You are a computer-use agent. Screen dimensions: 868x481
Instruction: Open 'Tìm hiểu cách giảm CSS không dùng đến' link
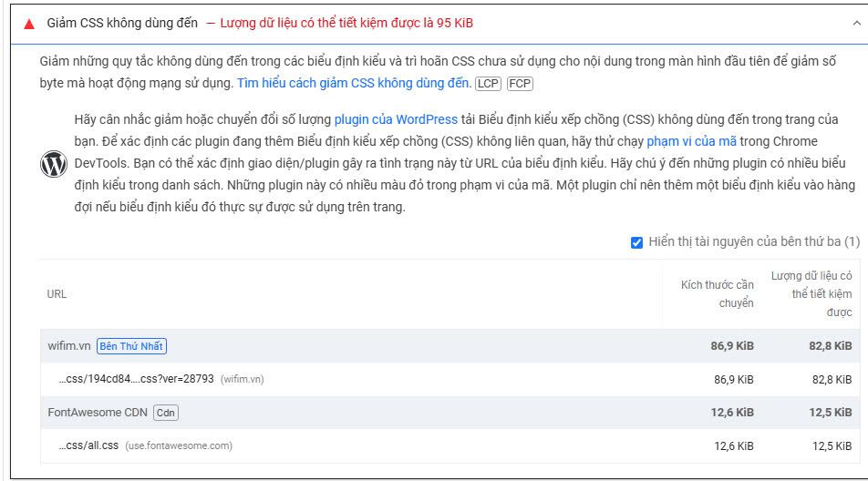coord(353,83)
